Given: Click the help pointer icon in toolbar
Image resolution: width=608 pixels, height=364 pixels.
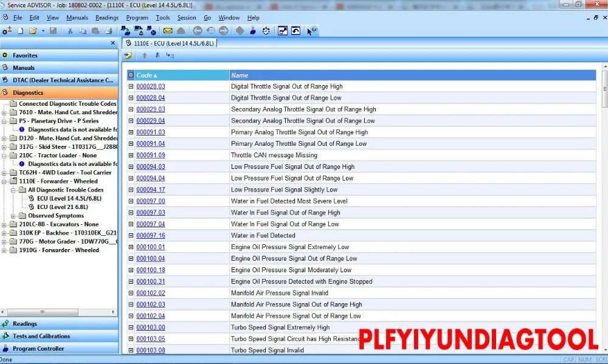Looking at the screenshot, I should click(312, 31).
